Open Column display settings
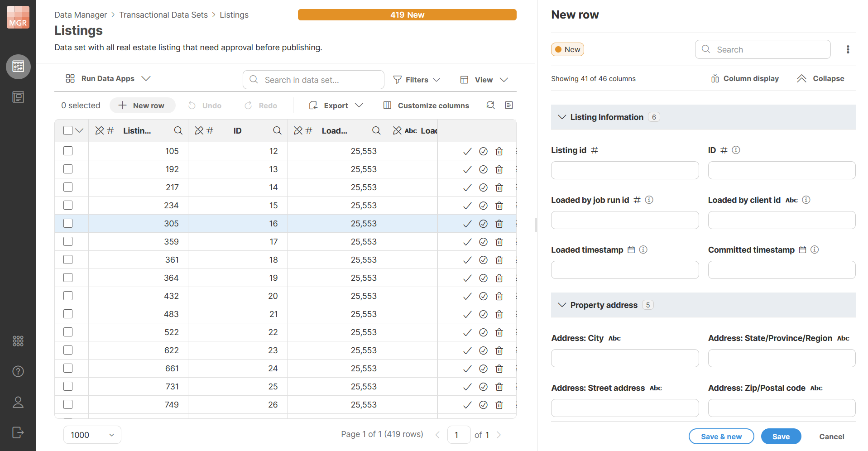The width and height of the screenshot is (868, 451). coord(745,78)
